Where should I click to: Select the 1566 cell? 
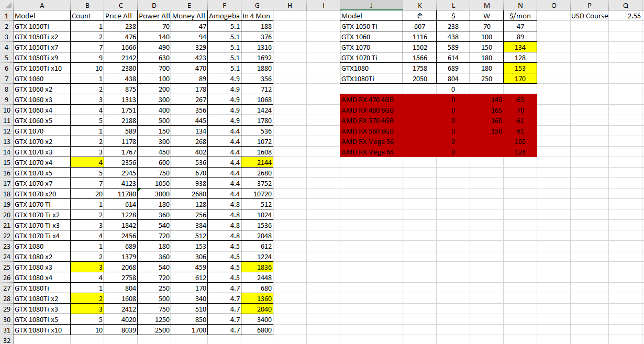(419, 58)
